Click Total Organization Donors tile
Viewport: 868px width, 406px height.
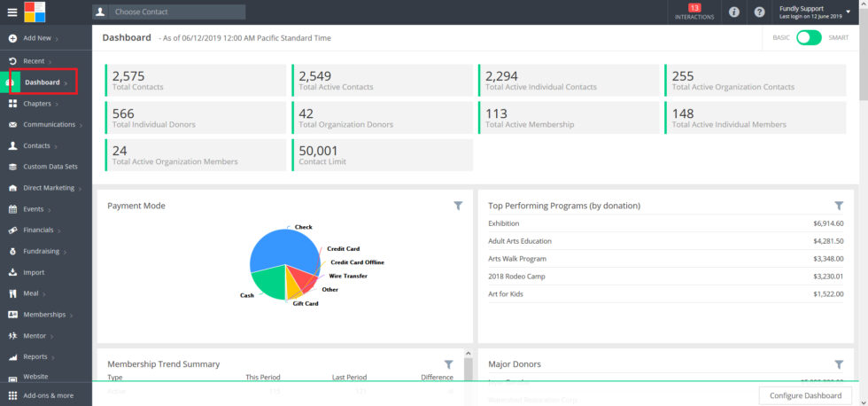click(382, 117)
